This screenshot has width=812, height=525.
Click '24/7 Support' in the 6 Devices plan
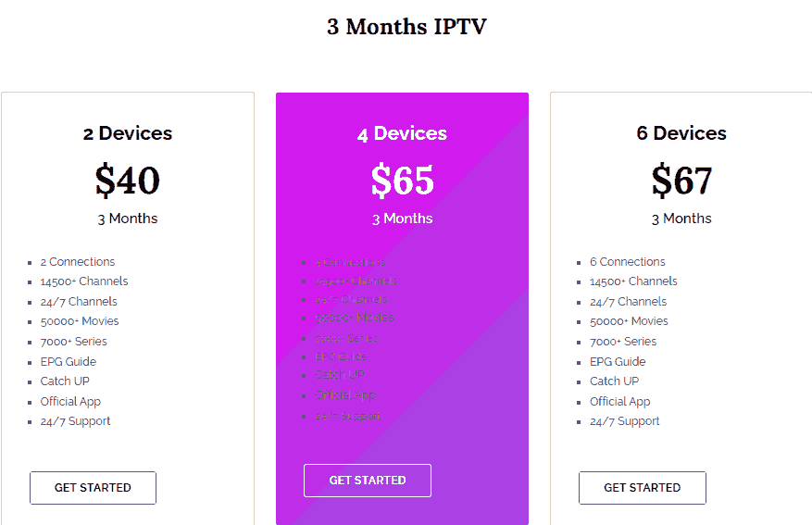tap(625, 421)
